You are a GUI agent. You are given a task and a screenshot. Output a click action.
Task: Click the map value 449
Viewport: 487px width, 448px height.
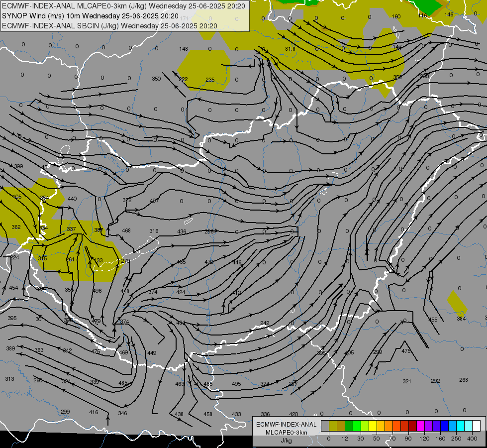[x=152, y=353]
